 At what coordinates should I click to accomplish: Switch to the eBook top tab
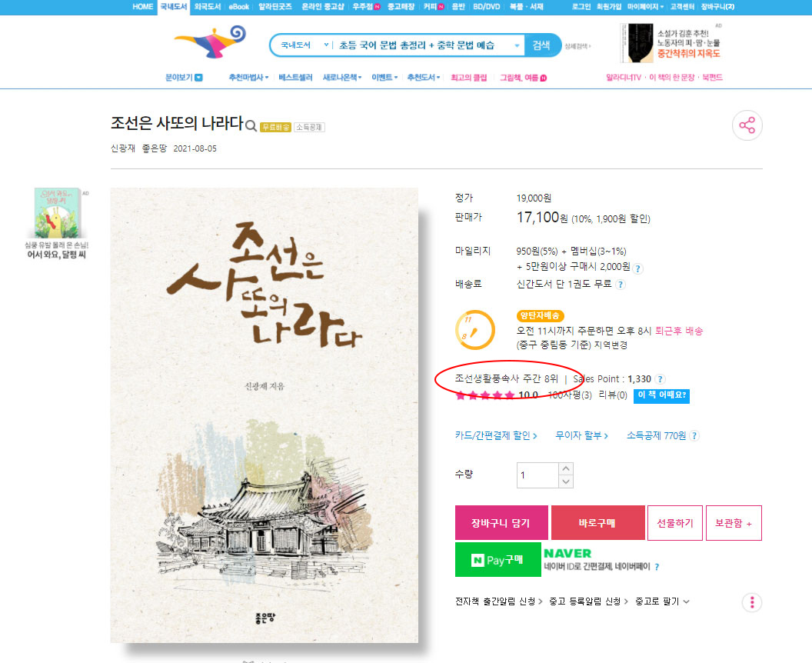(238, 7)
